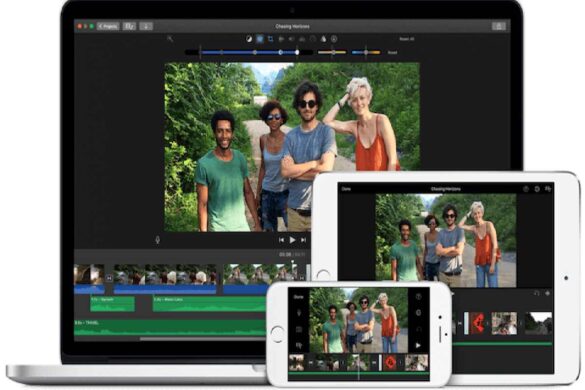
Task: Click the white highlights handle on multi-slider
Action: (x=297, y=52)
